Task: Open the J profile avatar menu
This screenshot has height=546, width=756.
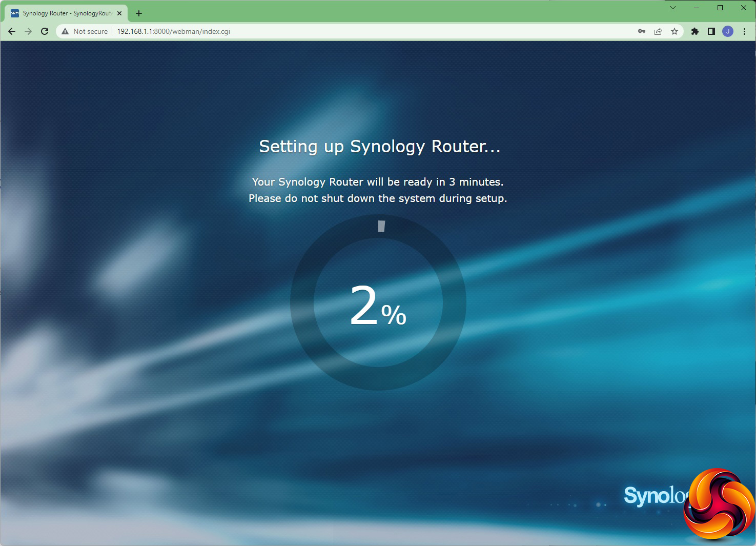Action: click(x=728, y=31)
